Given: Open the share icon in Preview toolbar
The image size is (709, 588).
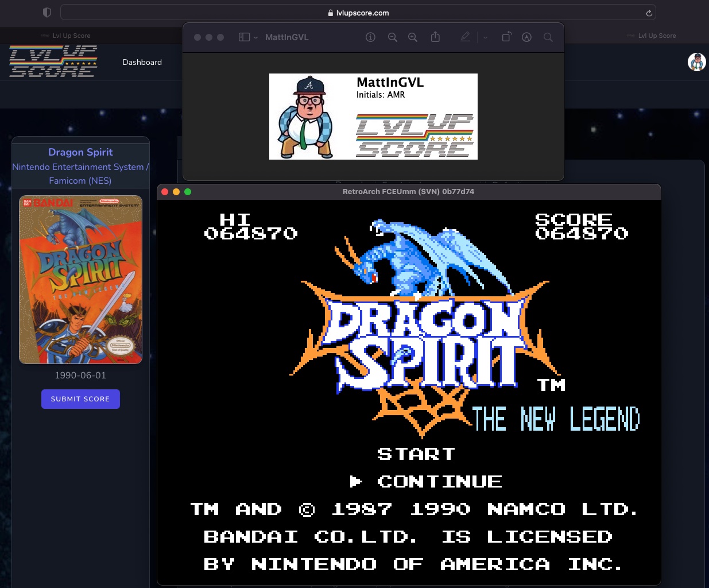Looking at the screenshot, I should click(x=435, y=37).
